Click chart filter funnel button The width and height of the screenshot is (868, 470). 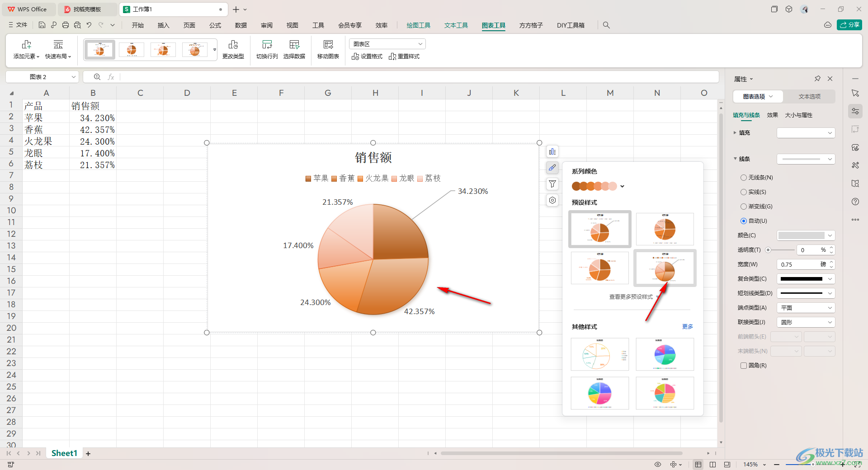click(552, 184)
